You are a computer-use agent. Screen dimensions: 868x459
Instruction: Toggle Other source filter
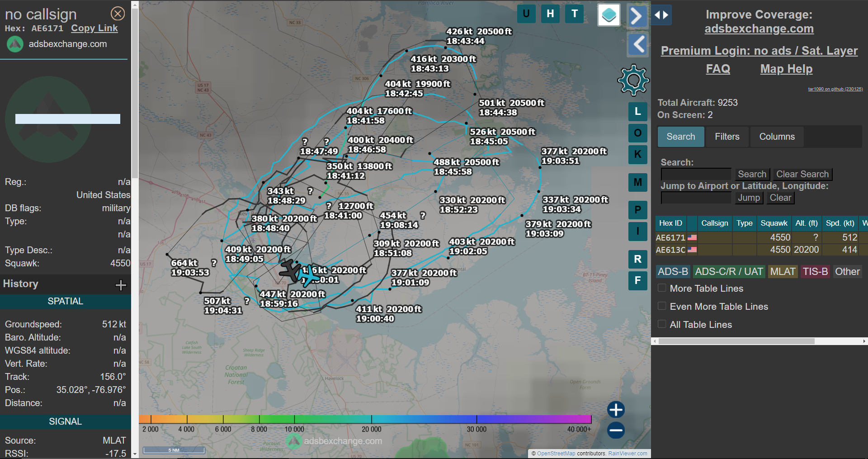coord(847,271)
